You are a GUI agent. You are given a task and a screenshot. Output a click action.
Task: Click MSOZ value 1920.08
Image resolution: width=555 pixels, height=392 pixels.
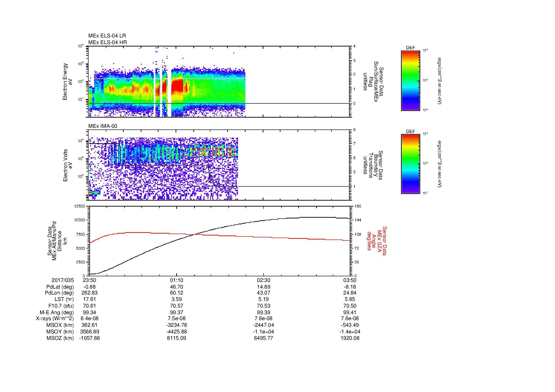(350, 338)
